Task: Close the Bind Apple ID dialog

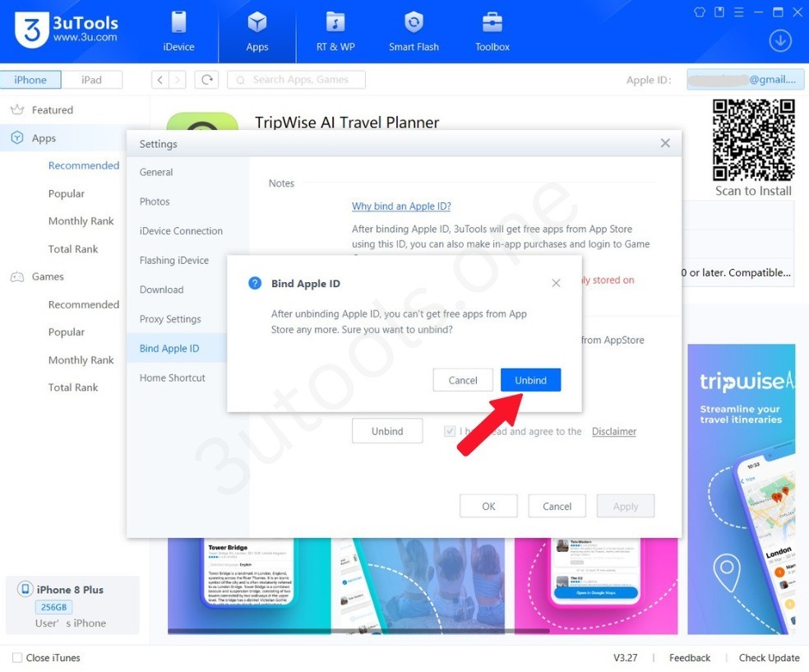Action: coord(556,283)
